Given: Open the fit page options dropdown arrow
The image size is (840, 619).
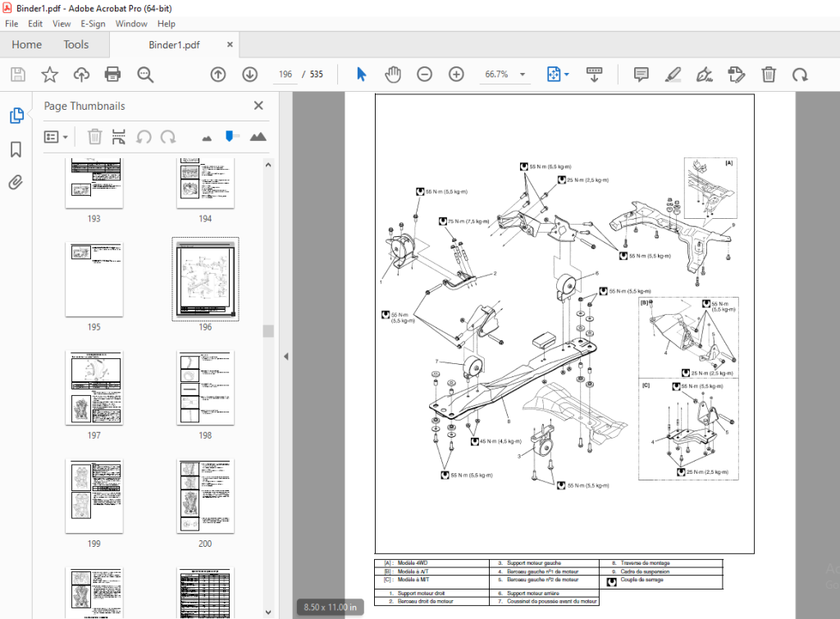Looking at the screenshot, I should (567, 75).
